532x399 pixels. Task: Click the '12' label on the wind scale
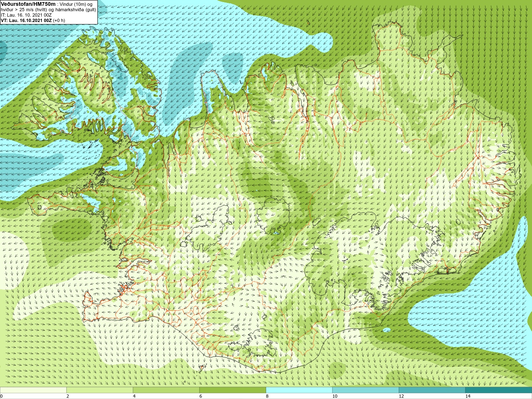coord(401,396)
